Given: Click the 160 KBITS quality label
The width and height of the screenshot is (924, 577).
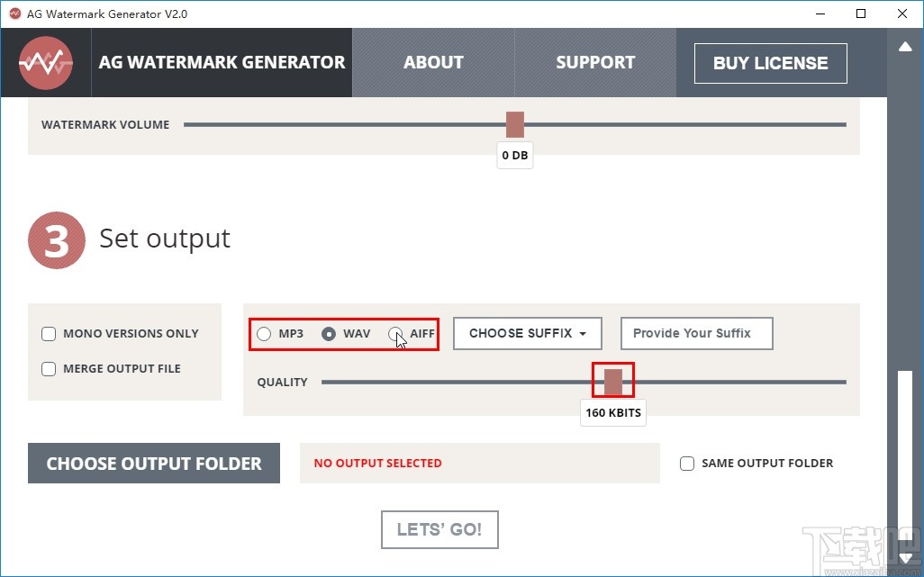Looking at the screenshot, I should tap(613, 413).
